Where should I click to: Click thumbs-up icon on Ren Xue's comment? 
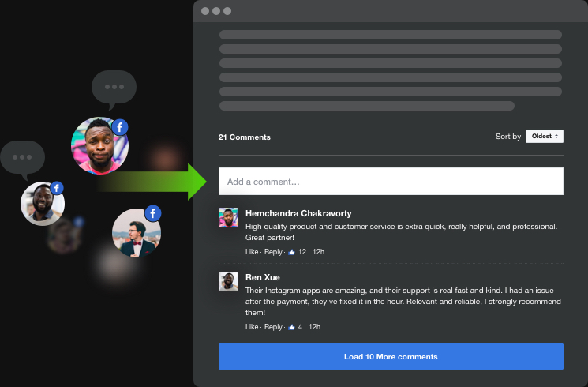[291, 327]
